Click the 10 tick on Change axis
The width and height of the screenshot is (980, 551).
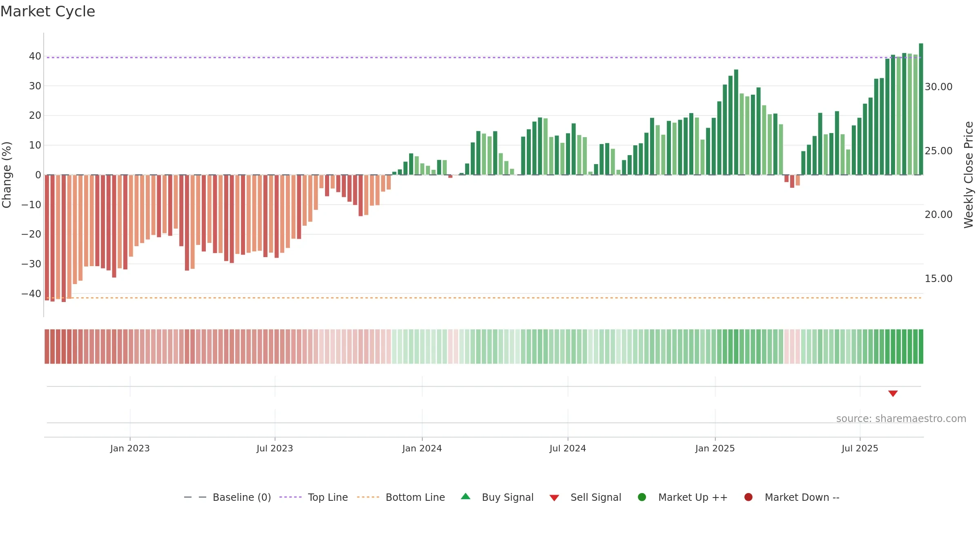coord(35,145)
